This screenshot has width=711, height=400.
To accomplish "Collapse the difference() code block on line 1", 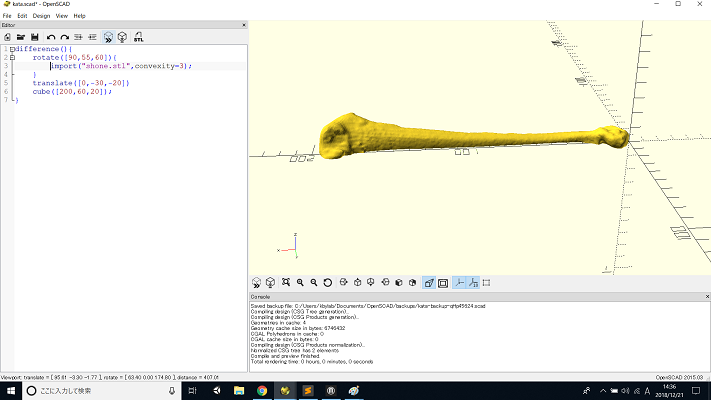I will tap(12, 49).
